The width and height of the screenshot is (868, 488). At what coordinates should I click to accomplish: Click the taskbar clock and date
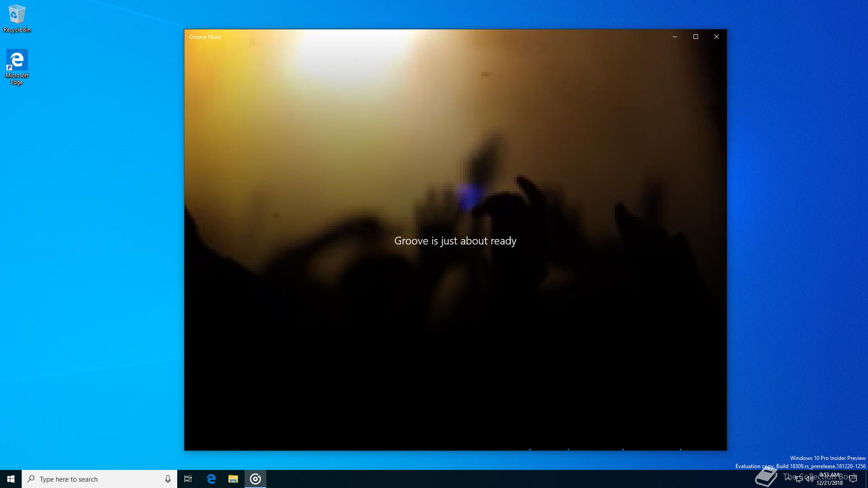(x=830, y=479)
